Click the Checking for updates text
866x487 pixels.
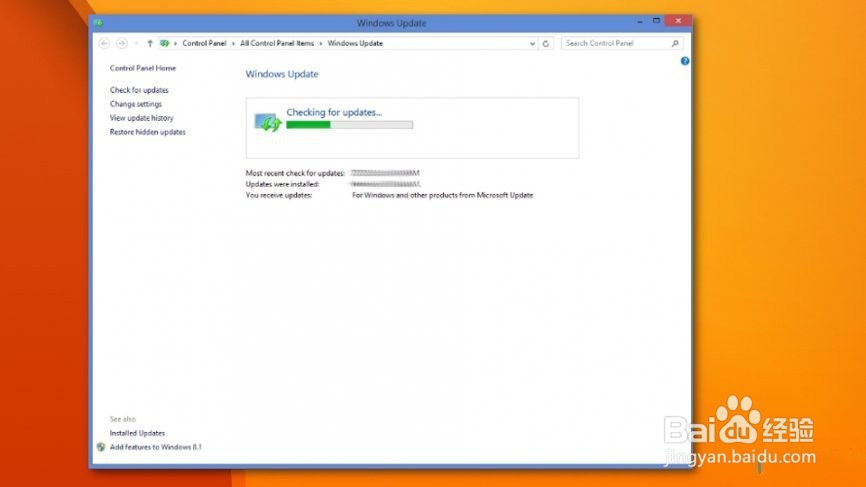click(334, 112)
